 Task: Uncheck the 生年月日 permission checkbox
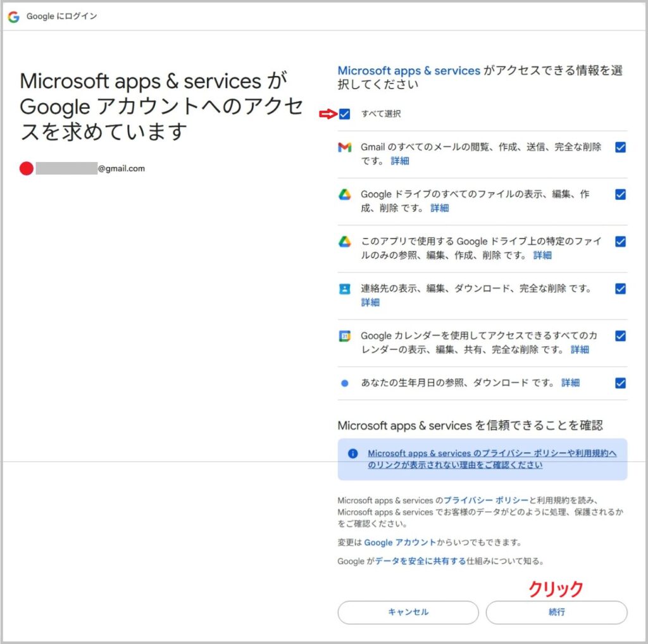point(620,383)
